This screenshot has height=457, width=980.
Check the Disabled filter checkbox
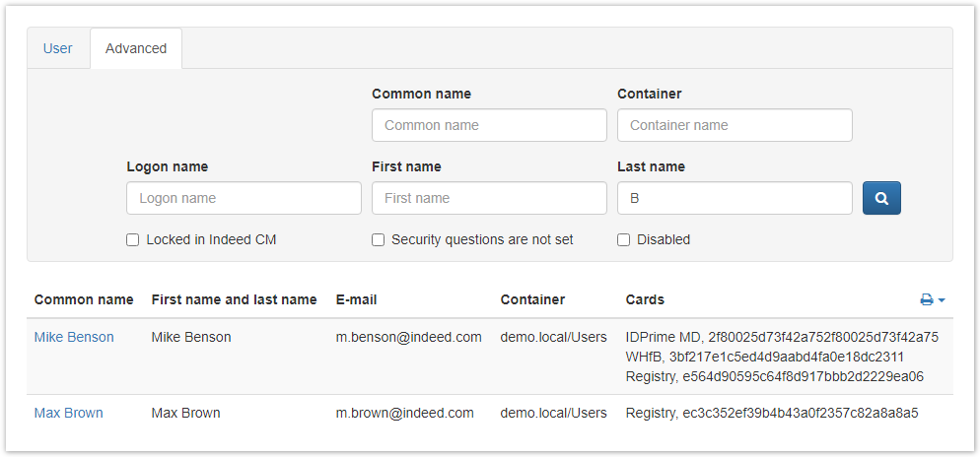click(x=624, y=240)
